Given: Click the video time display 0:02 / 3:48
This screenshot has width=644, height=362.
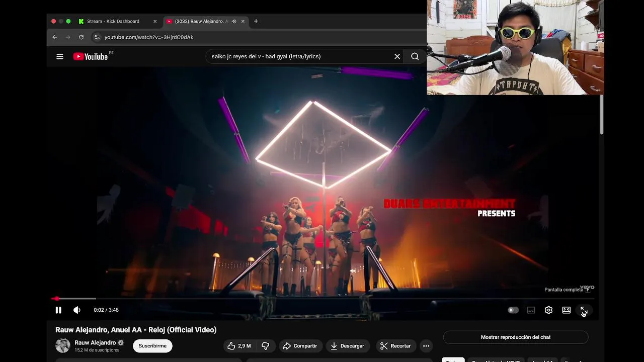Looking at the screenshot, I should [106, 310].
